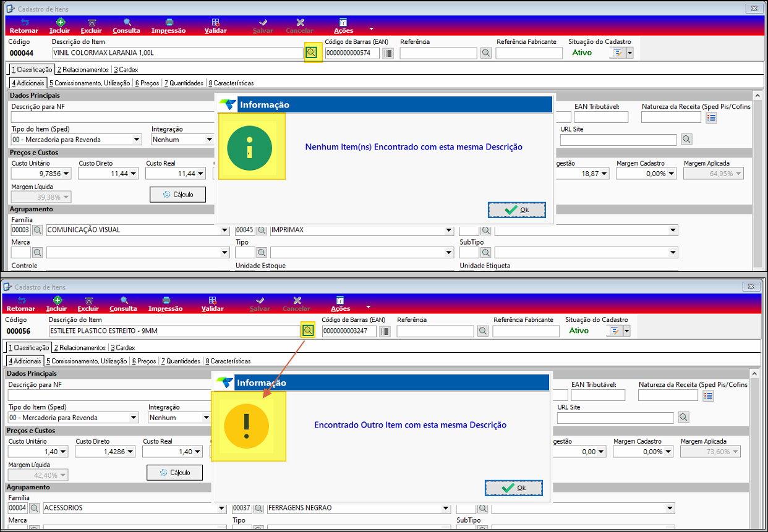Open 6 Preços tab in ESTILETE PLASTICO window
This screenshot has width=768, height=532.
143,361
